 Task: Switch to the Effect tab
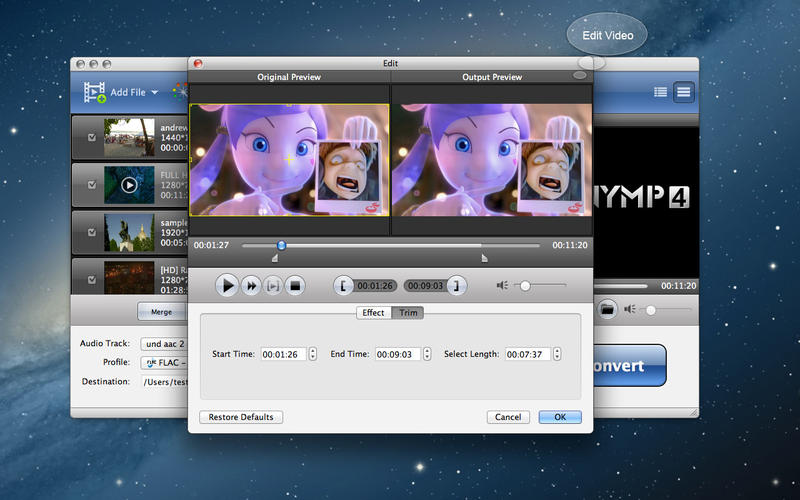click(x=373, y=313)
